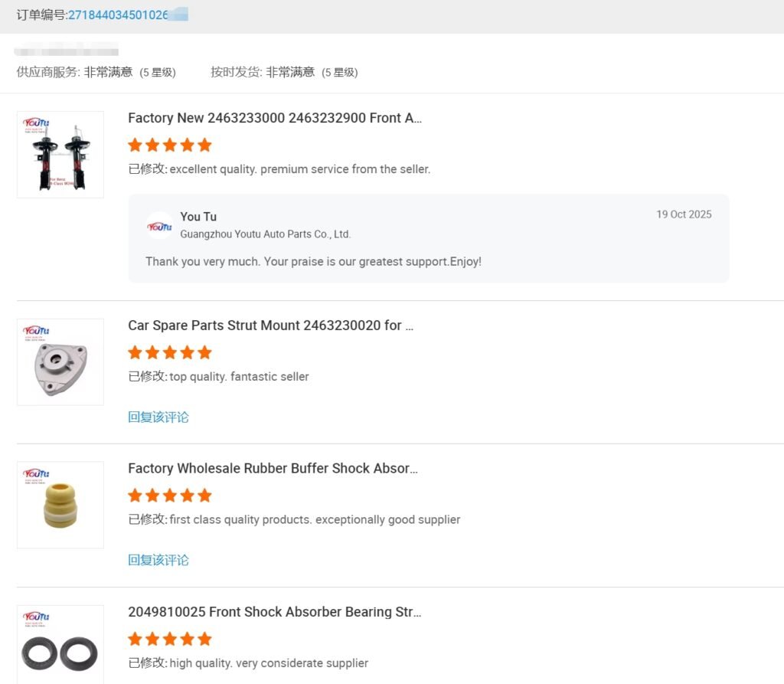Click the seller reply text "Thank you very much"
Screen dimensions: 784x684
pyautogui.click(x=313, y=261)
